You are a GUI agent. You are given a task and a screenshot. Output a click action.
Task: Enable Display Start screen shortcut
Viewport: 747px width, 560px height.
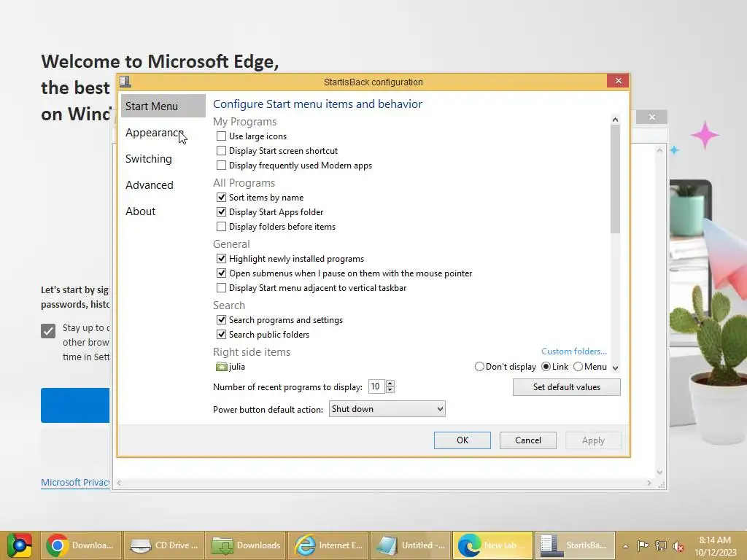click(221, 151)
